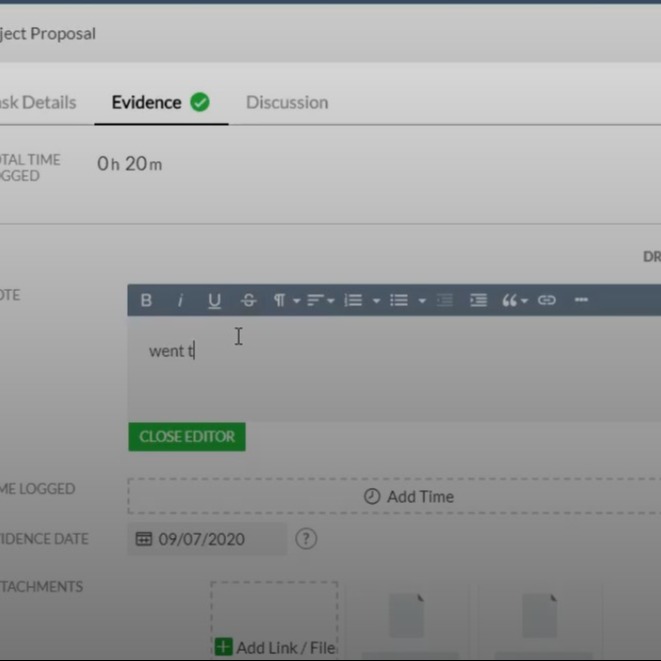The image size is (661, 661).
Task: Apply underline formatting in editor toolbar
Action: (x=215, y=301)
